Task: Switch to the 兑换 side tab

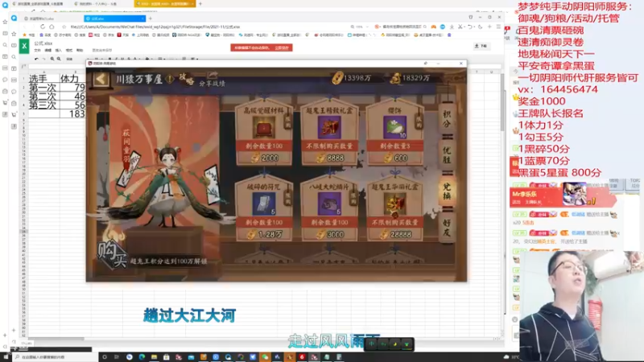Action: click(447, 191)
